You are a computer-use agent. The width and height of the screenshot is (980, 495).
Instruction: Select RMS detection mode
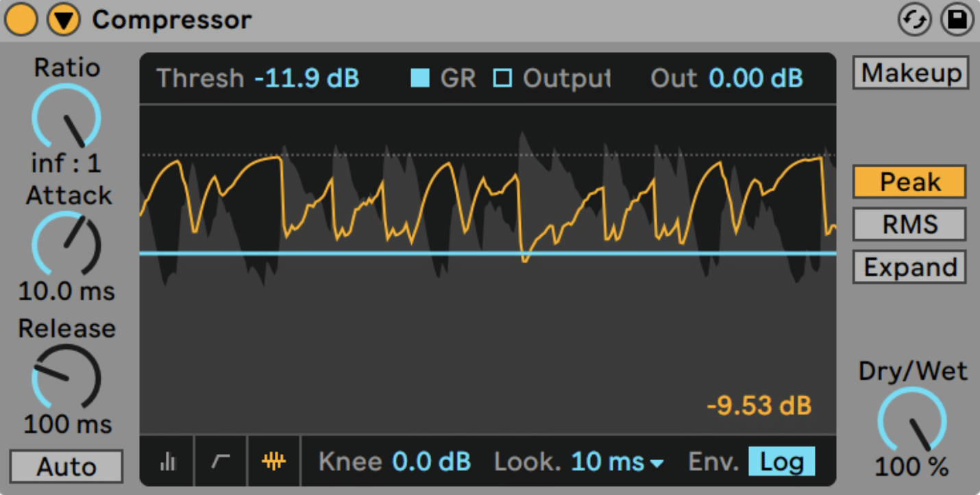pyautogui.click(x=909, y=224)
